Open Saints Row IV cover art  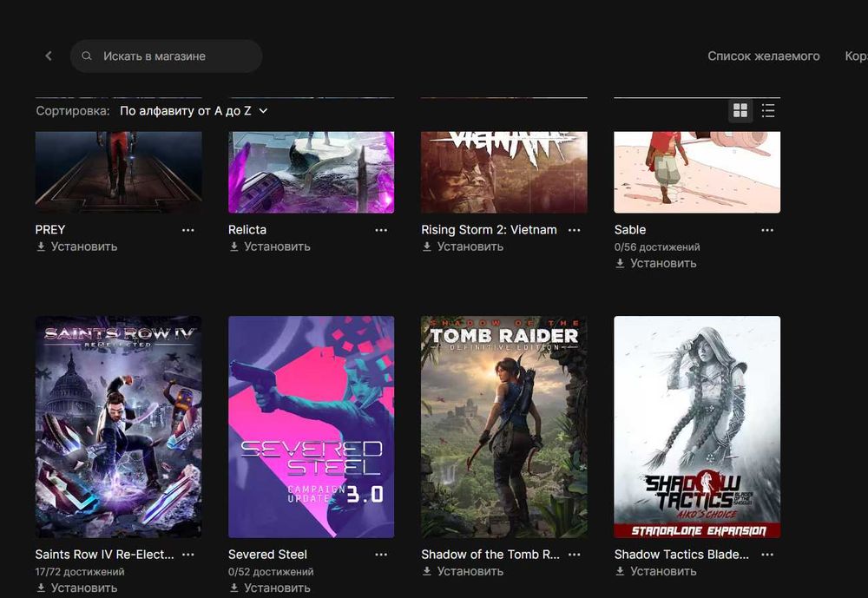click(118, 427)
